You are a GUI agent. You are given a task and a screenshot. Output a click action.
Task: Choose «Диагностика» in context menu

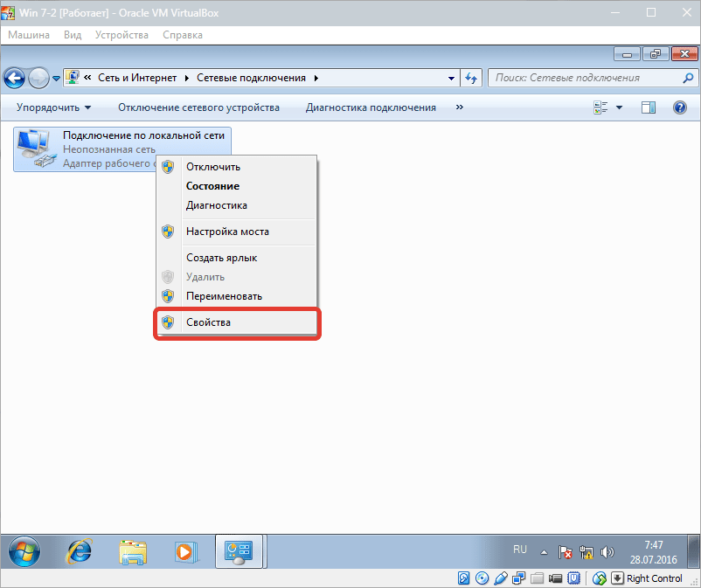[x=236, y=205]
